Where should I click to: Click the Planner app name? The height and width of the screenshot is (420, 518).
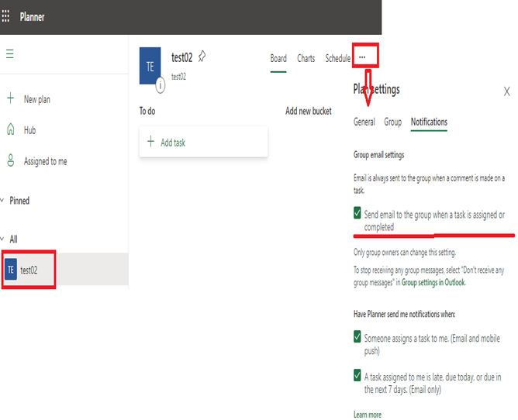[32, 16]
